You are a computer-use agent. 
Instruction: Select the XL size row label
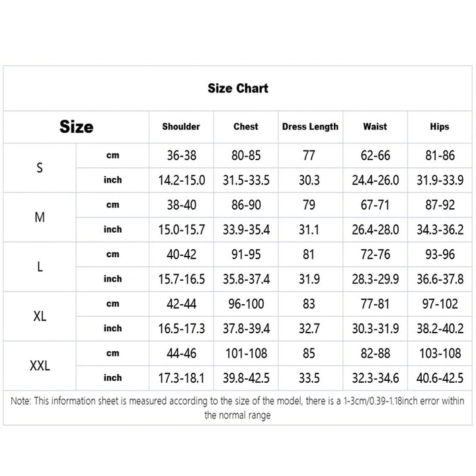click(40, 316)
